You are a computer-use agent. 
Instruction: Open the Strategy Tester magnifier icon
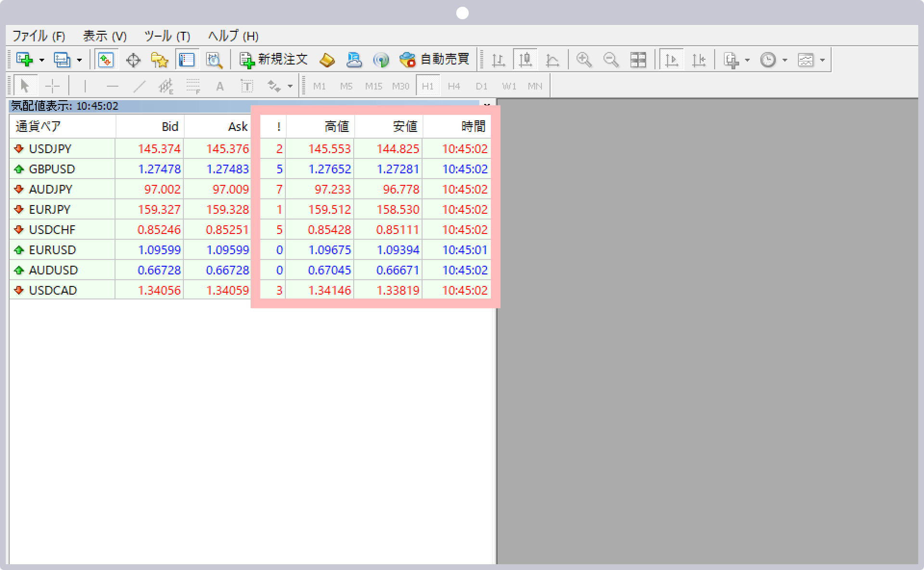(214, 60)
